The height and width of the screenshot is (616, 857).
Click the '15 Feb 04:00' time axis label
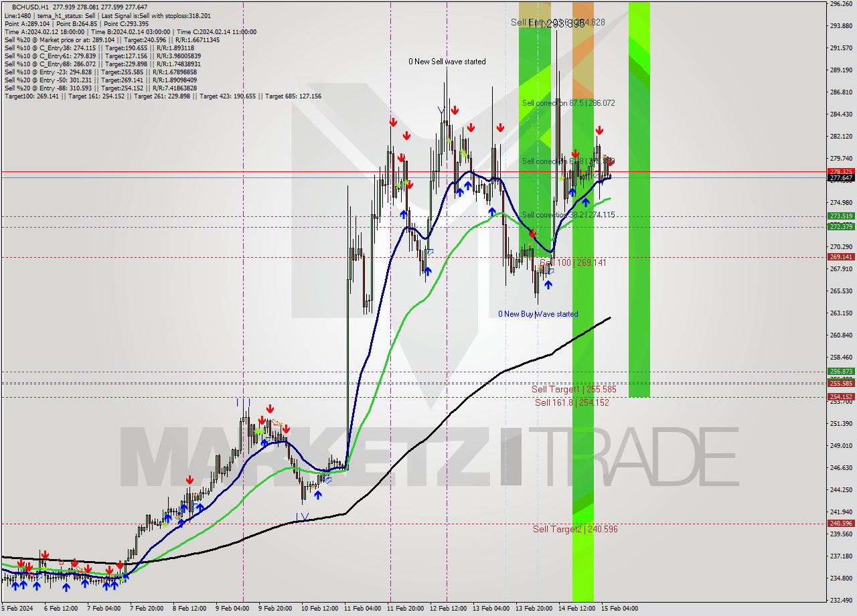619,609
